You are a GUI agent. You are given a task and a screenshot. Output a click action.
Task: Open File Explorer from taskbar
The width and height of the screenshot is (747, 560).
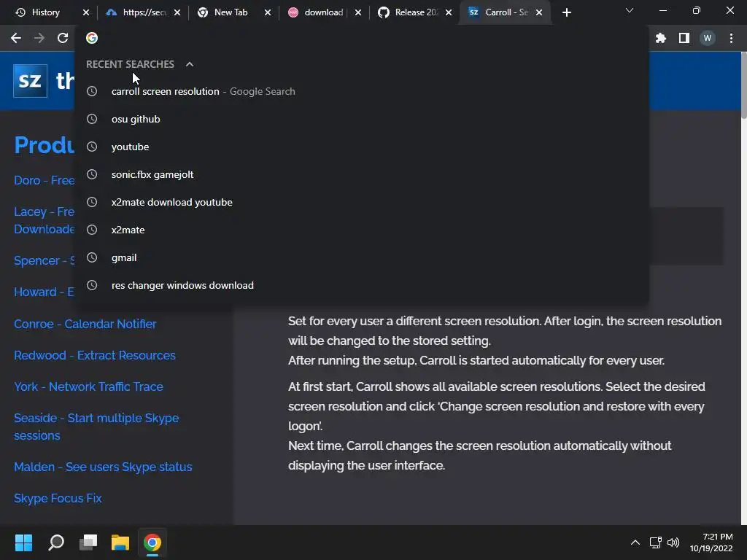pyautogui.click(x=120, y=542)
